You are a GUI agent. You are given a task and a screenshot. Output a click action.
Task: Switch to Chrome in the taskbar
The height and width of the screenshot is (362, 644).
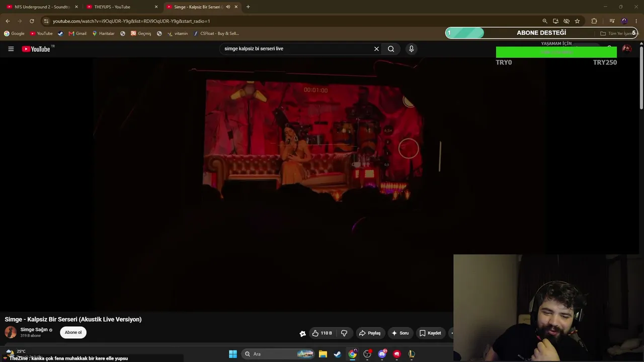coord(353,354)
